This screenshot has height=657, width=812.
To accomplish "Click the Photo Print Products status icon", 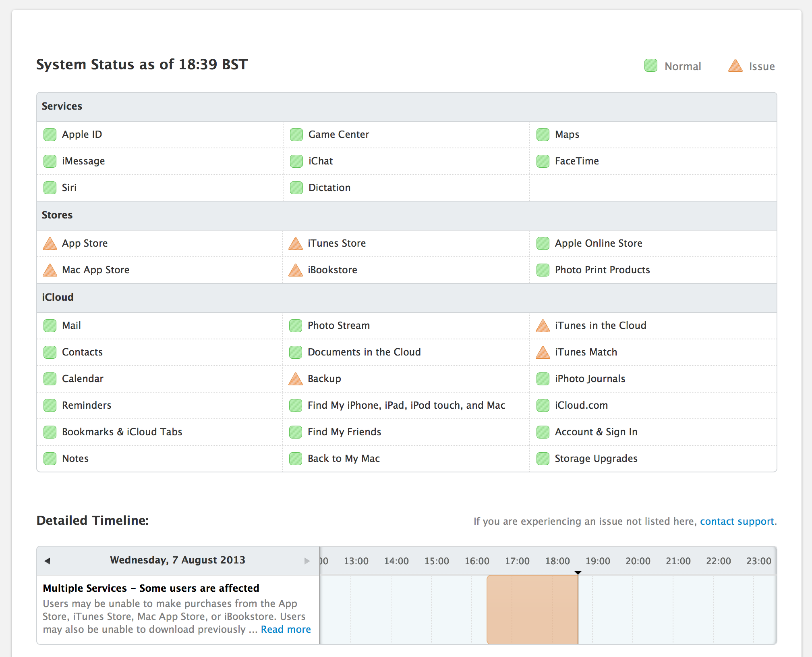I will [543, 270].
